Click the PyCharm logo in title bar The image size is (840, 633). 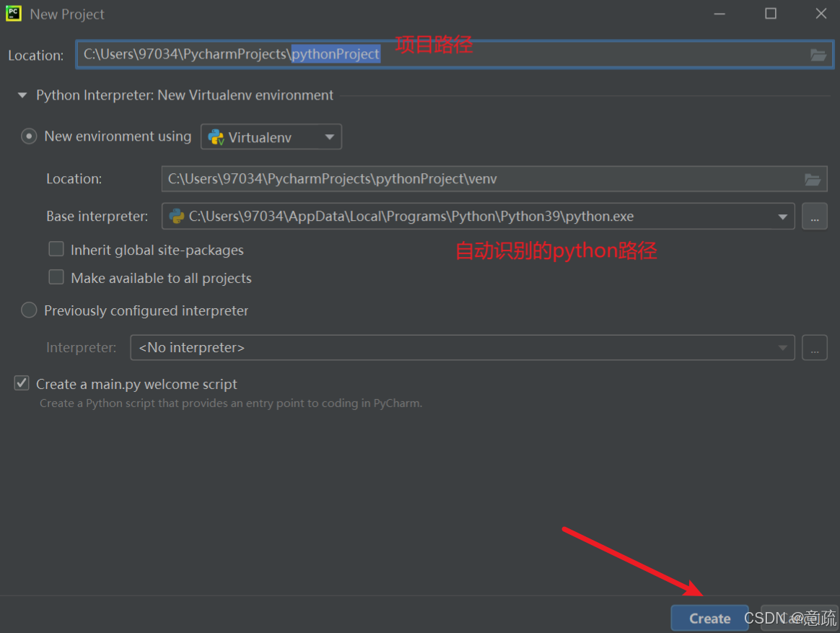click(14, 14)
